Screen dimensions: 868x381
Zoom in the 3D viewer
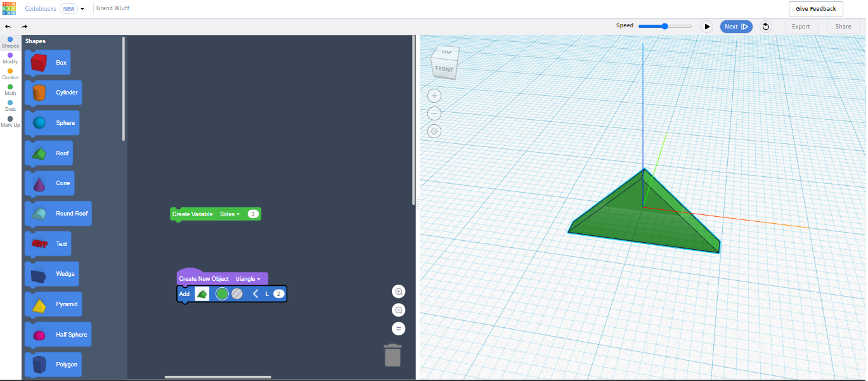(434, 96)
